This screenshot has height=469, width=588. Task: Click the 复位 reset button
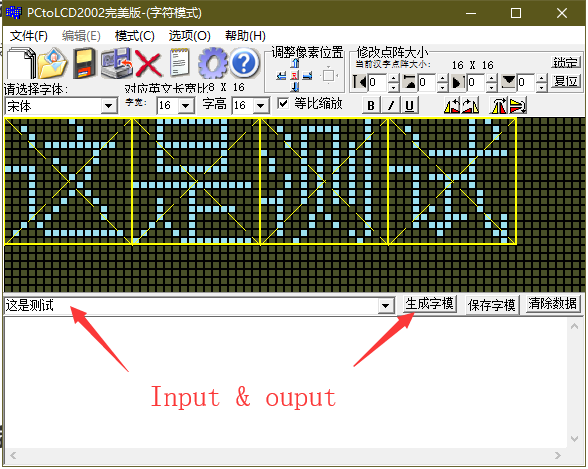click(566, 81)
